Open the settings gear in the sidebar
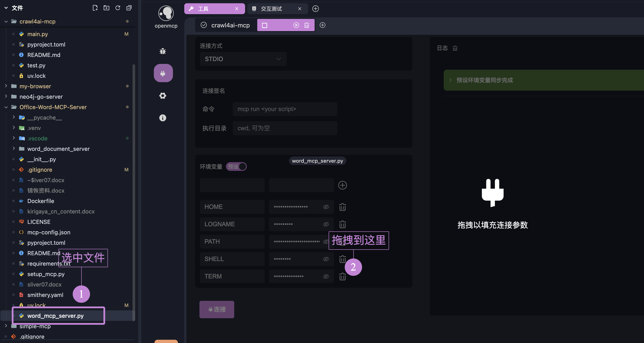 [x=163, y=96]
